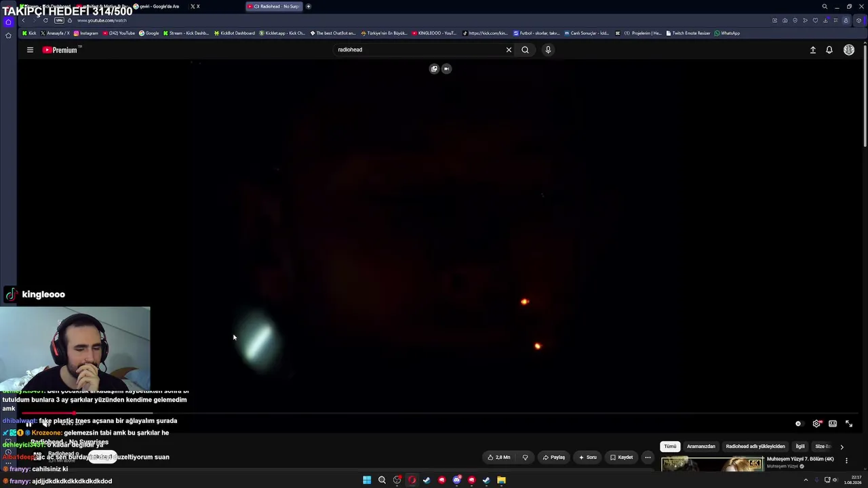Open the Windows Start menu

tap(367, 480)
